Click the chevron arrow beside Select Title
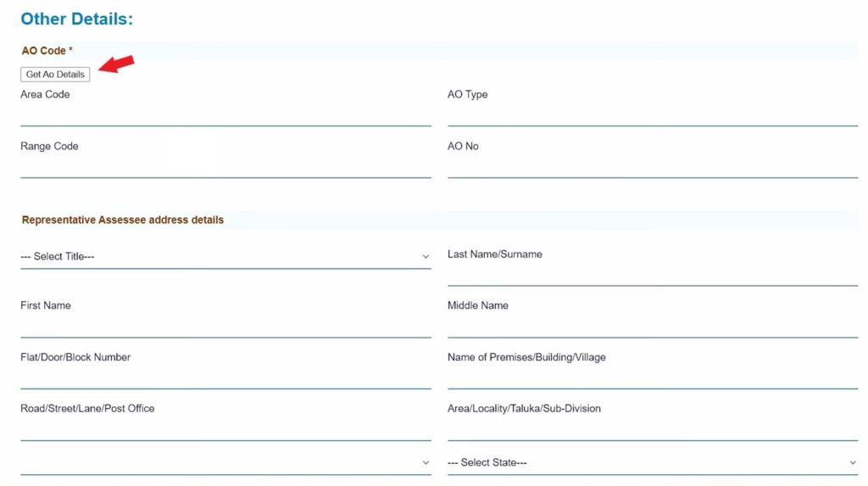The width and height of the screenshot is (868, 486). click(425, 256)
